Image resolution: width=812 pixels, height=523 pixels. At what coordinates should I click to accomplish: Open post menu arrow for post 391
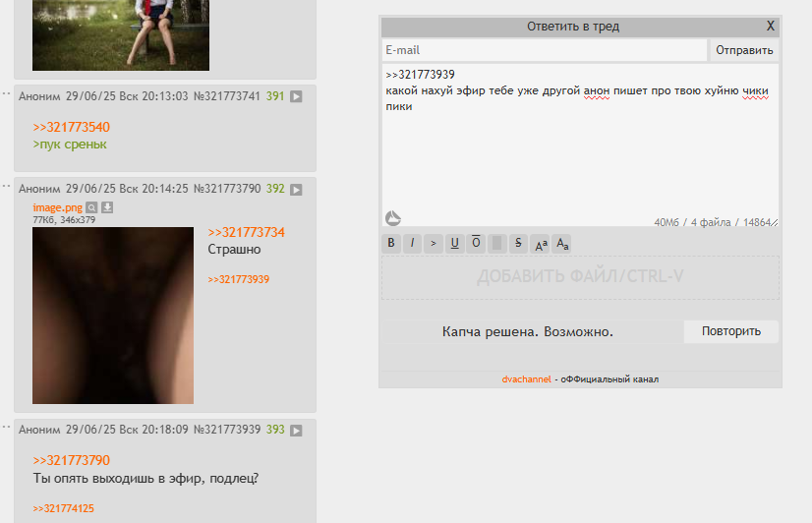[296, 96]
